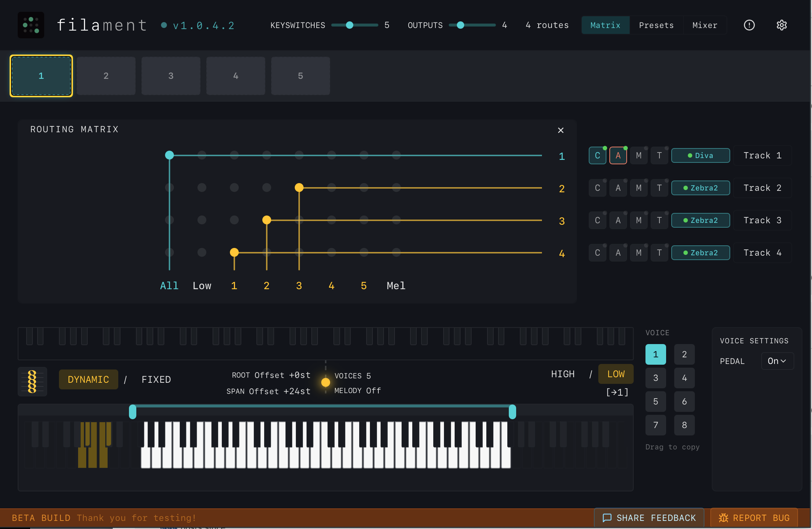Click the Track 2 name field
The height and width of the screenshot is (529, 812).
(x=762, y=188)
